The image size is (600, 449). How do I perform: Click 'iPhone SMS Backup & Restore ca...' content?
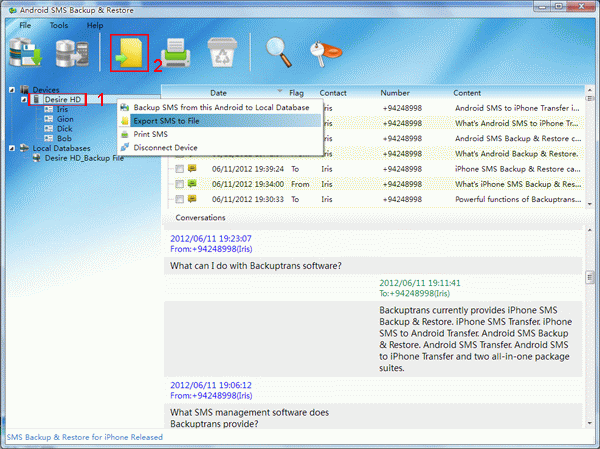(x=517, y=169)
